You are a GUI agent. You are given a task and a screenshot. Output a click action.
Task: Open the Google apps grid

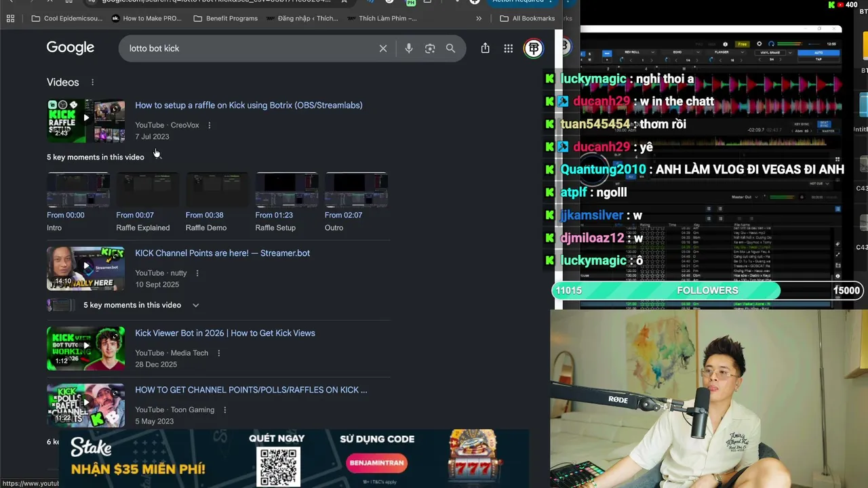pos(508,48)
